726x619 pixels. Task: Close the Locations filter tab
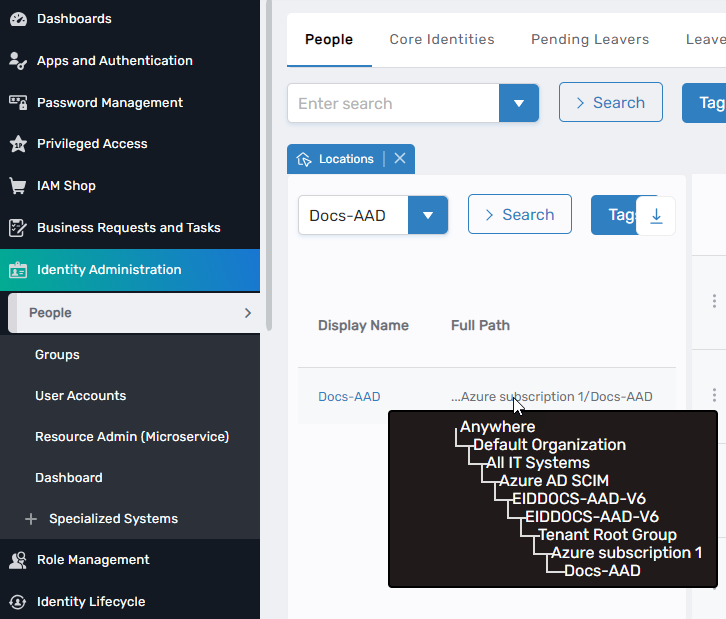[x=400, y=159]
